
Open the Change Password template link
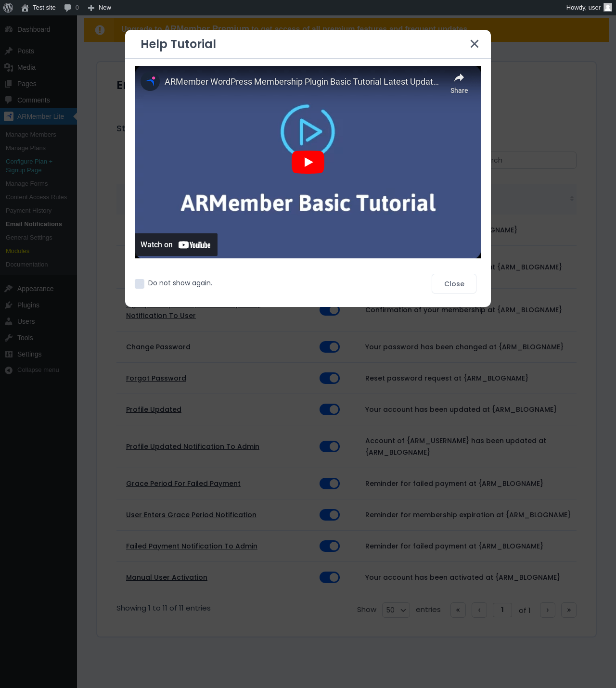click(158, 347)
